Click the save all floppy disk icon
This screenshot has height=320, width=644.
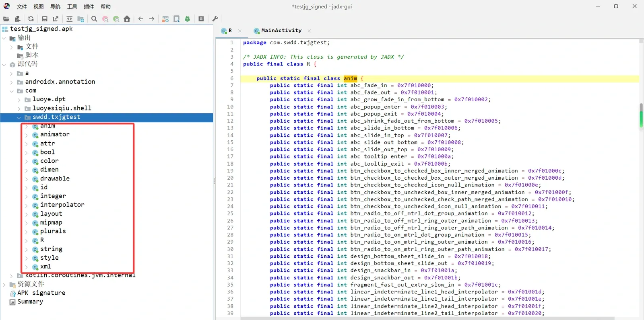click(45, 19)
